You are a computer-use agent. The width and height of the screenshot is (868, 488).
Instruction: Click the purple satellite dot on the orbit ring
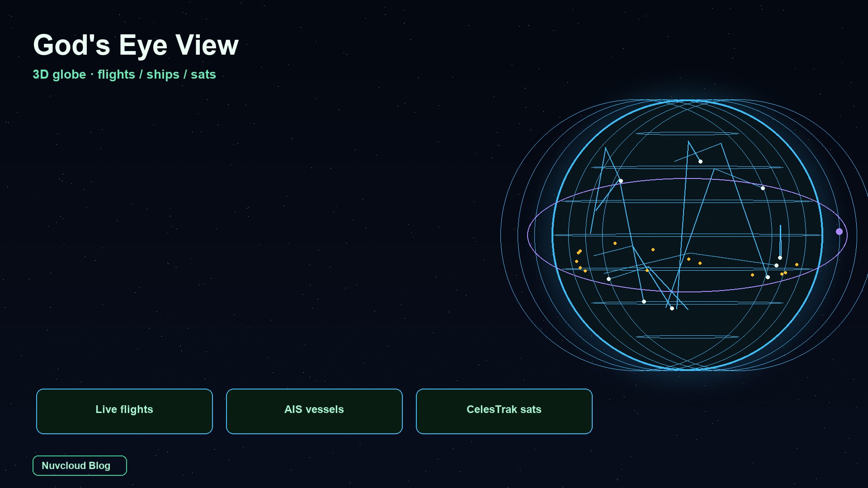point(839,231)
